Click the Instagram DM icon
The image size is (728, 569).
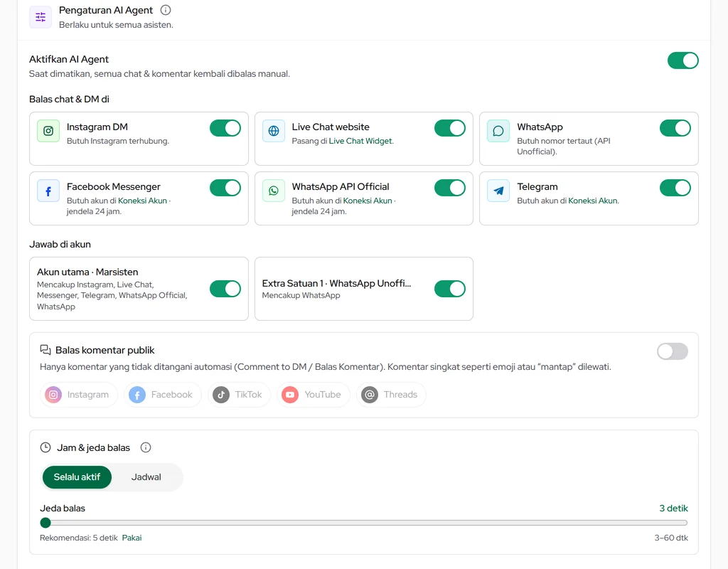pyautogui.click(x=48, y=131)
